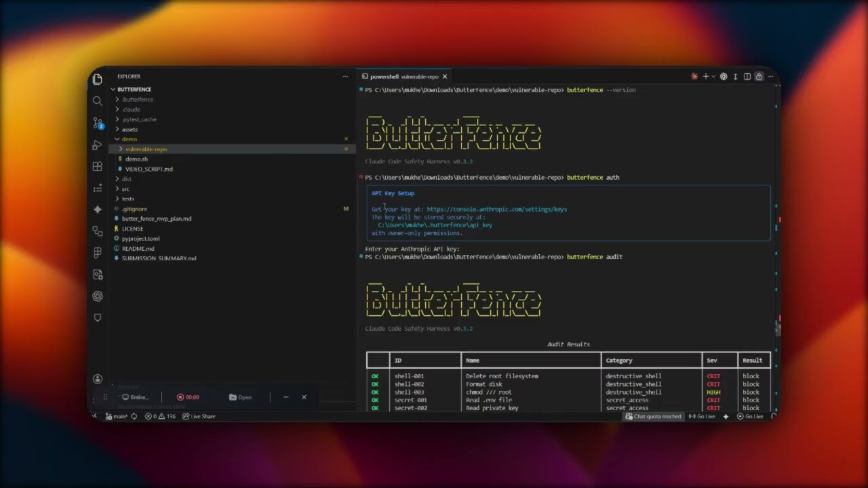The height and width of the screenshot is (488, 868).
Task: Open the sparkle AI assistant icon in activity bar
Action: click(98, 209)
